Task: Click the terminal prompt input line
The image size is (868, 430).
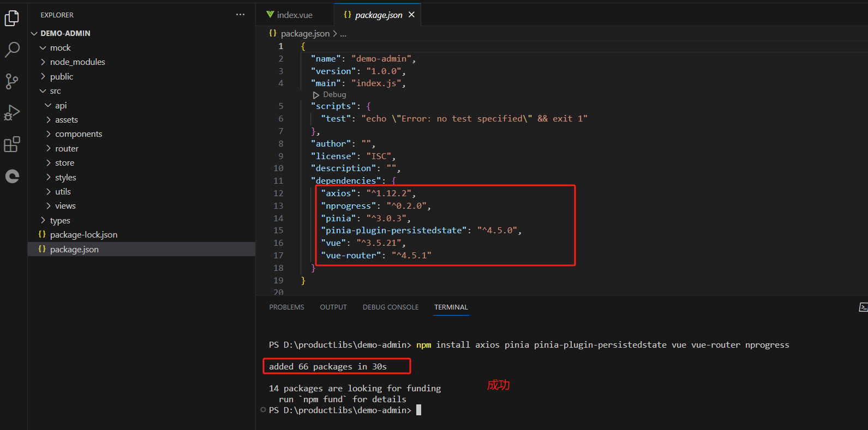Action: (345, 410)
